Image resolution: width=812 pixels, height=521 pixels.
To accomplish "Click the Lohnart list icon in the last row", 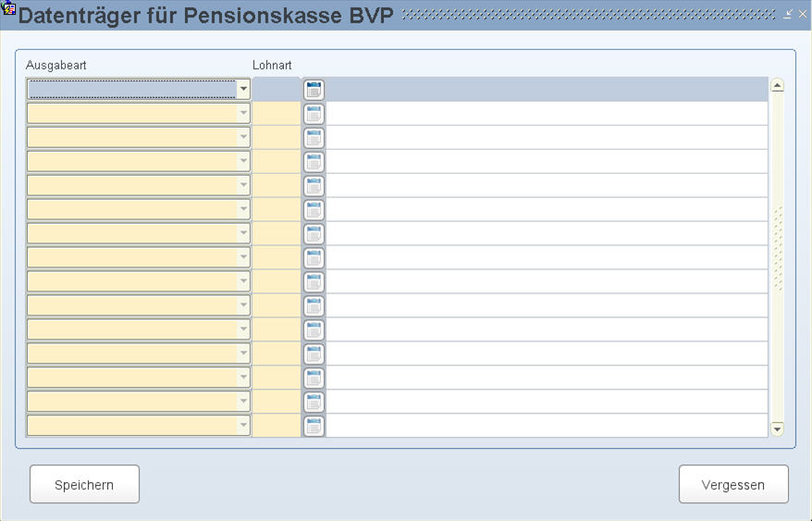I will coord(314,426).
